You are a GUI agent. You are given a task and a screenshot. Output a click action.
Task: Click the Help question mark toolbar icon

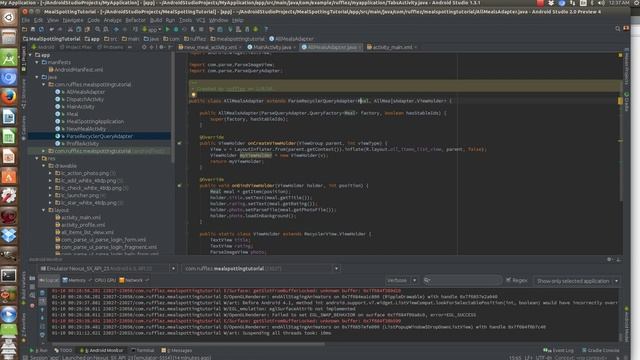coord(266,29)
